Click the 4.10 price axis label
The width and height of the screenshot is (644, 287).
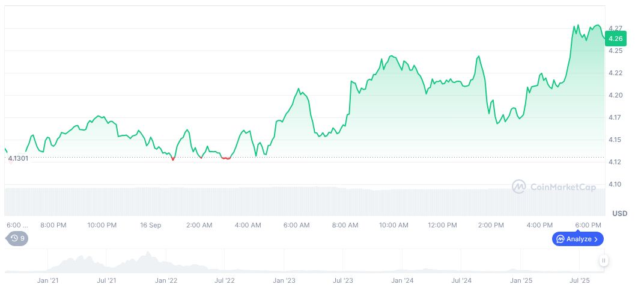615,184
